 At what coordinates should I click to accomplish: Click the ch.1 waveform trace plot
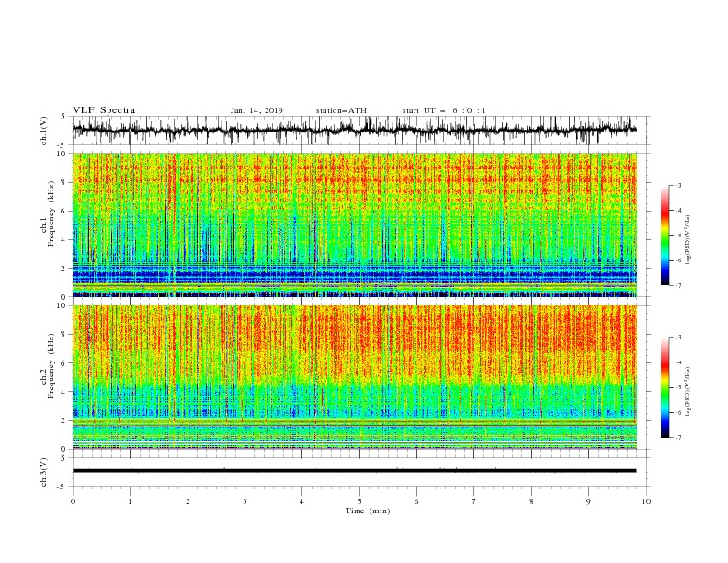point(355,131)
